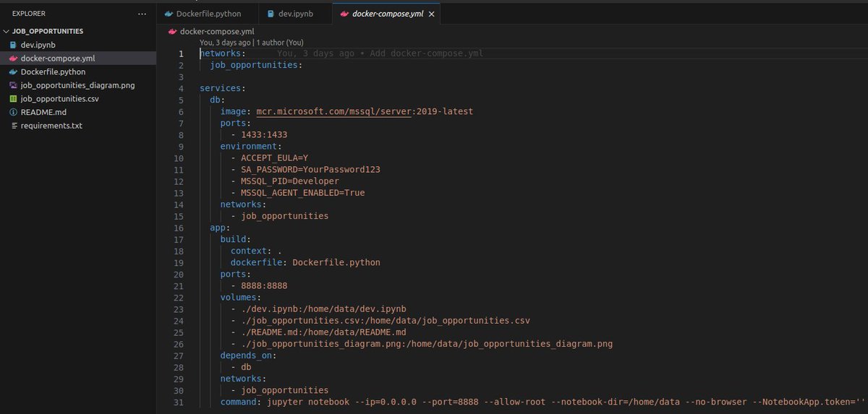This screenshot has width=868, height=414.
Task: Click the table icon beside job_opportunities.csv
Action: click(14, 98)
